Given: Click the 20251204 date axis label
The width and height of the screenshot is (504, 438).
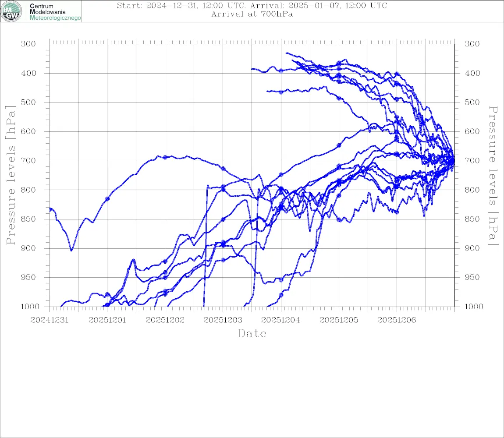Looking at the screenshot, I should click(281, 320).
